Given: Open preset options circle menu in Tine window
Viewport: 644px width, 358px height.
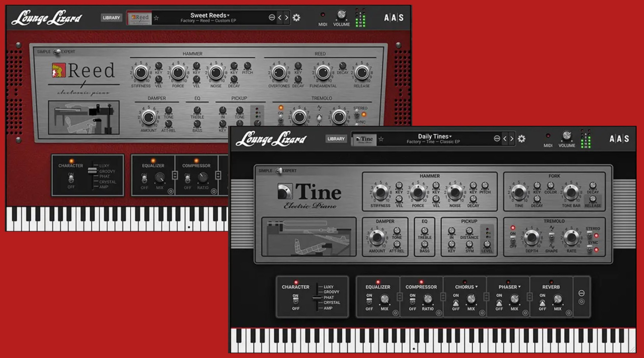Looking at the screenshot, I should [x=497, y=139].
